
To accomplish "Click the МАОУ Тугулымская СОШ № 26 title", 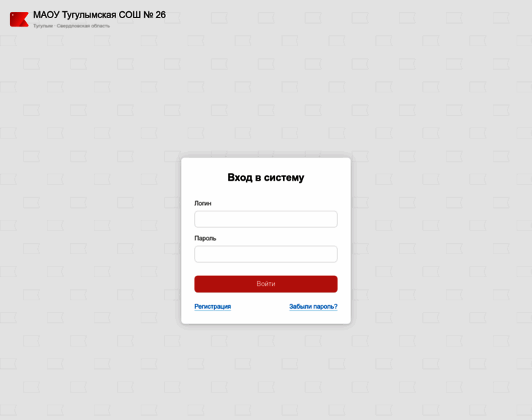I will coord(99,15).
